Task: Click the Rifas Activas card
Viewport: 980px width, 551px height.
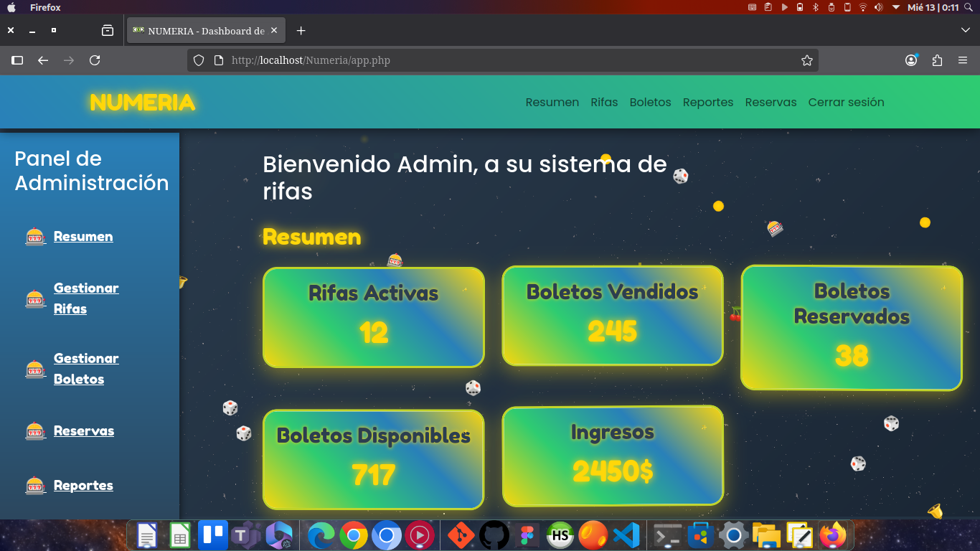Action: [374, 318]
